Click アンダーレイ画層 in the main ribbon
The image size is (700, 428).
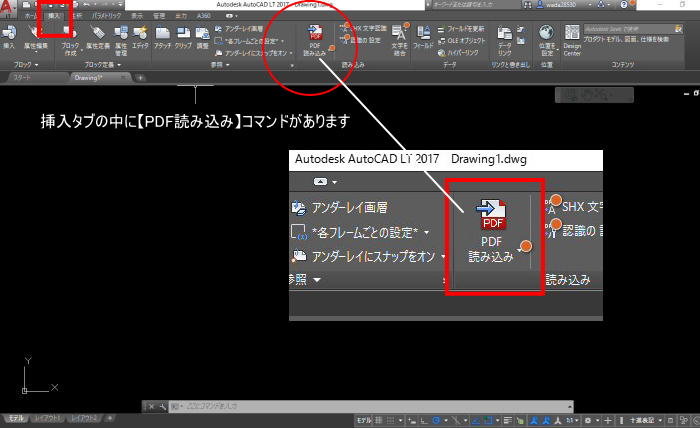tap(239, 29)
